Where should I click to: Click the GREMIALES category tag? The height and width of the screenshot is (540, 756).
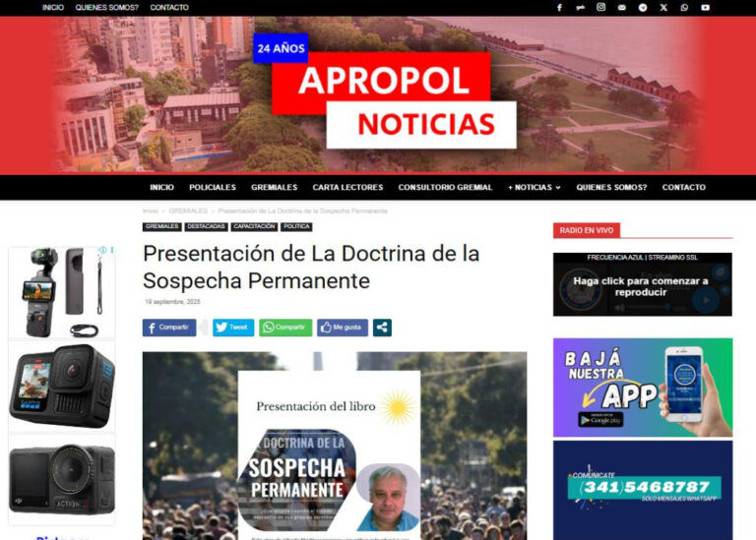click(x=162, y=226)
